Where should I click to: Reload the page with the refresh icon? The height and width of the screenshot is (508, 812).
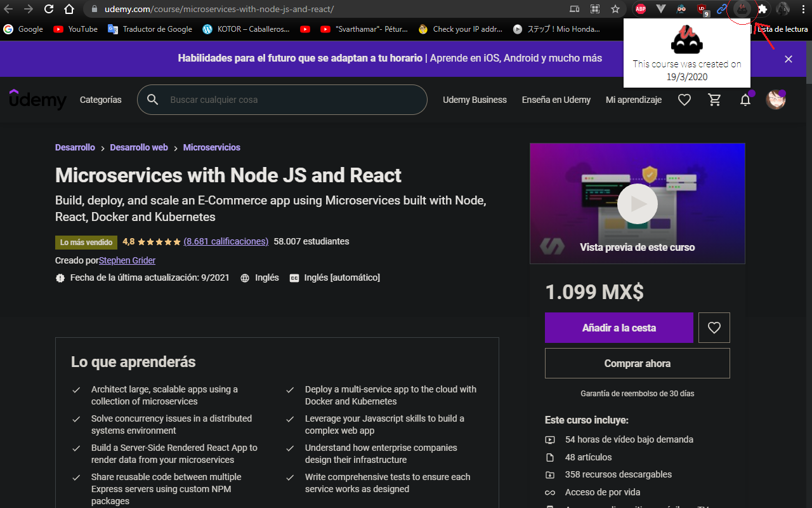pyautogui.click(x=49, y=9)
